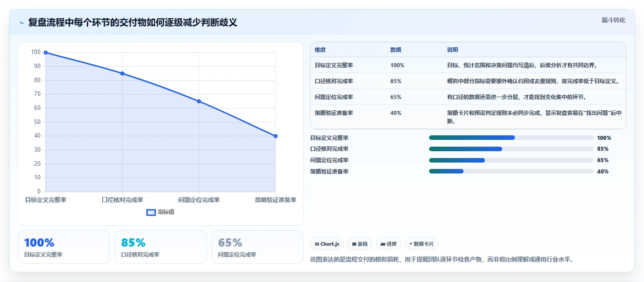Click the y-axis tick label 90
644x282 pixels.
click(37, 66)
